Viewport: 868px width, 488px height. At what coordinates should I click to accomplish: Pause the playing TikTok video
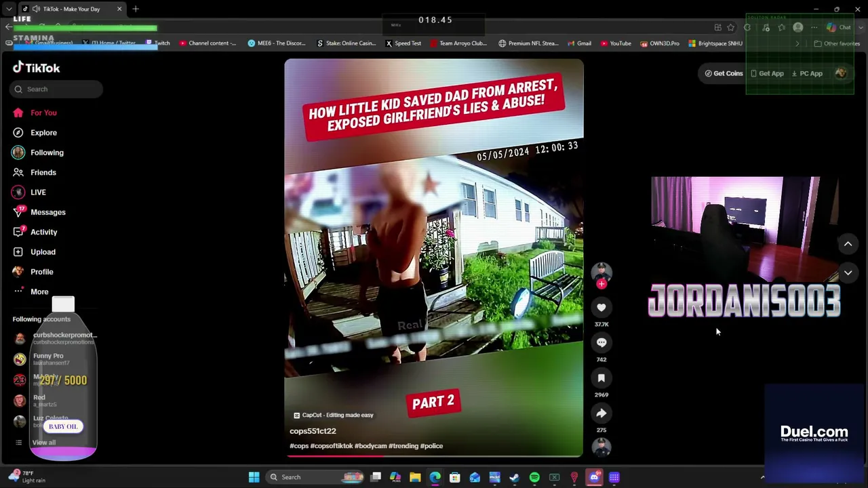click(x=434, y=258)
